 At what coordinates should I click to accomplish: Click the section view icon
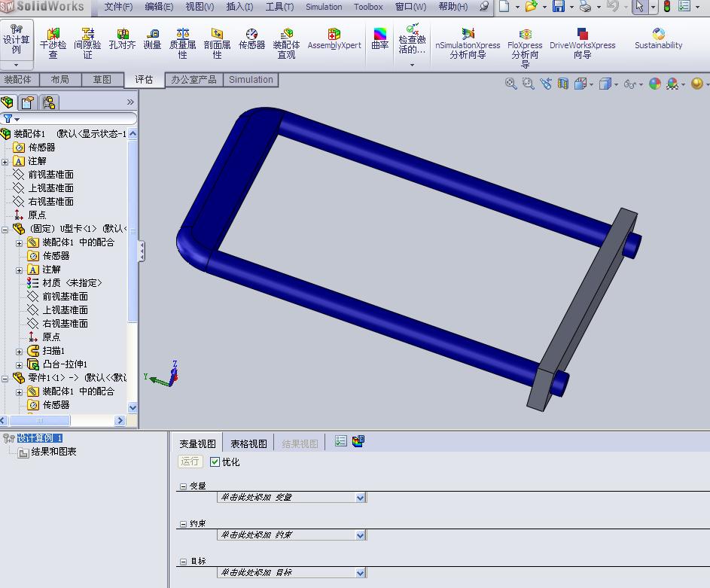(563, 84)
